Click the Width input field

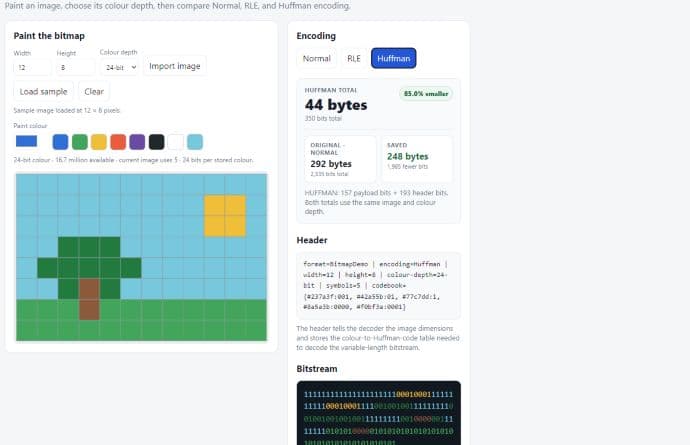point(32,67)
